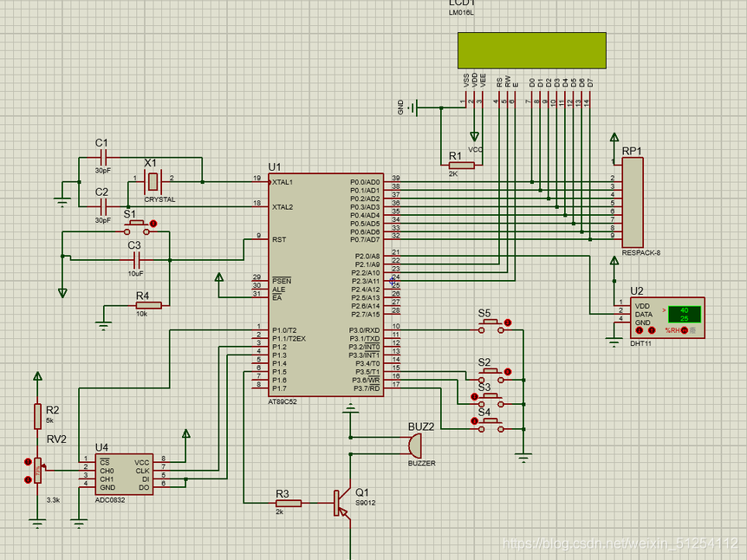Push the S1 reset button symbol
The height and width of the screenshot is (560, 747).
pyautogui.click(x=137, y=228)
